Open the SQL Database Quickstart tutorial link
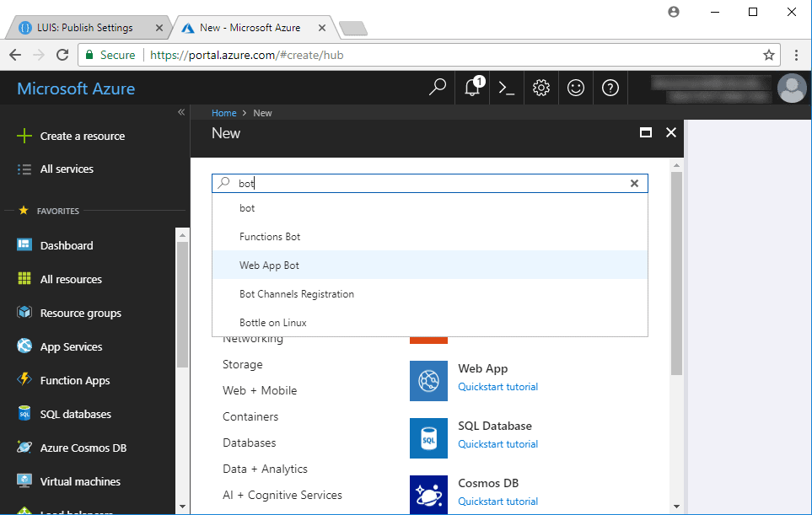The image size is (812, 515). click(498, 444)
